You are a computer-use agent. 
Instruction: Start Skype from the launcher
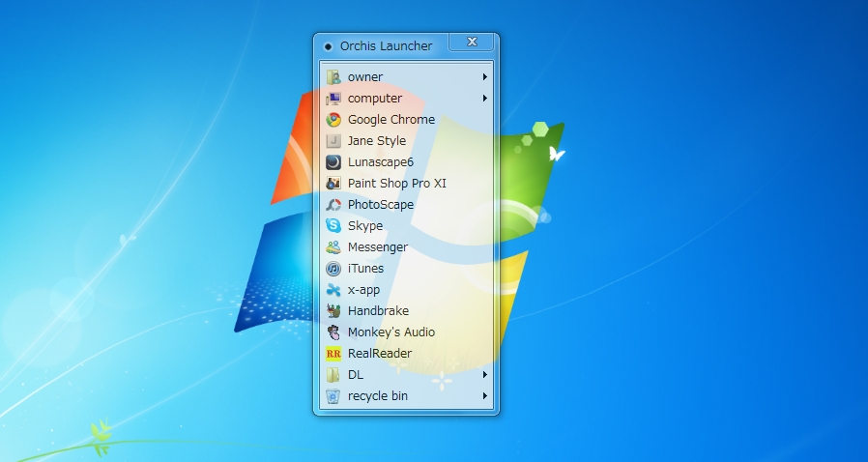coord(406,226)
